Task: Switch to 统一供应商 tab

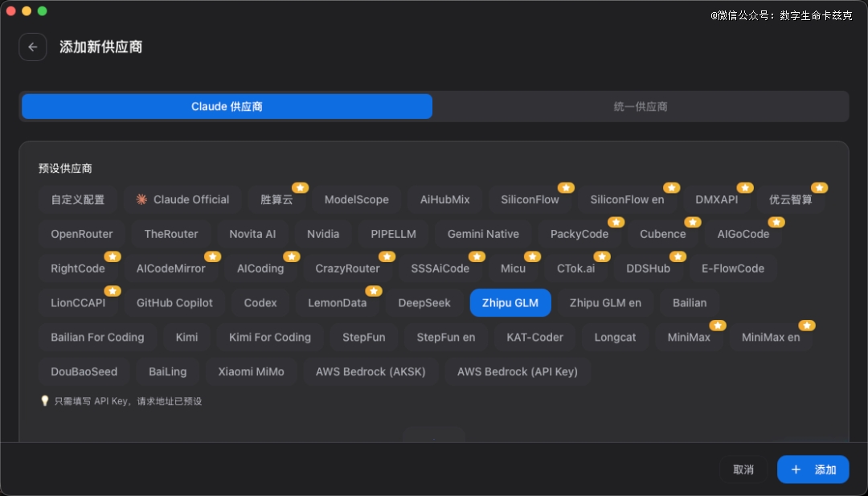Action: 641,106
